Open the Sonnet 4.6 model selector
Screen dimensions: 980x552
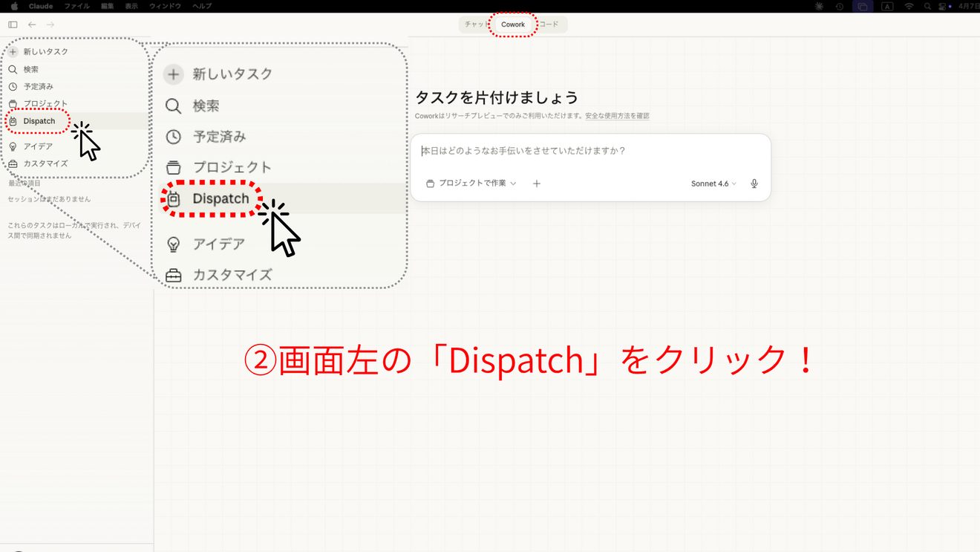tap(714, 184)
